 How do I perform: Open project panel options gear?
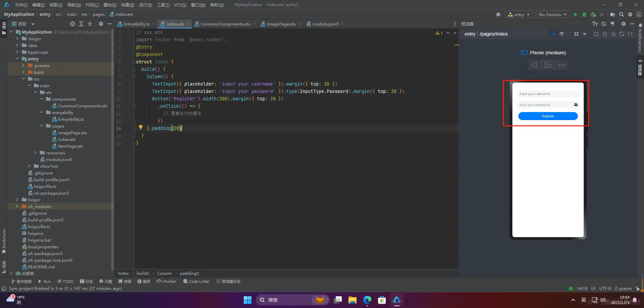(101, 24)
